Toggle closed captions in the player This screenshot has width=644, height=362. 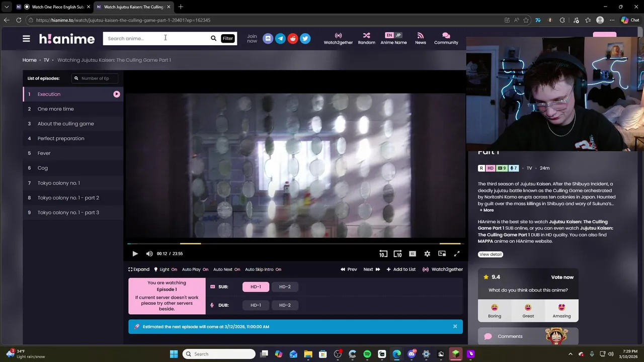click(x=413, y=254)
